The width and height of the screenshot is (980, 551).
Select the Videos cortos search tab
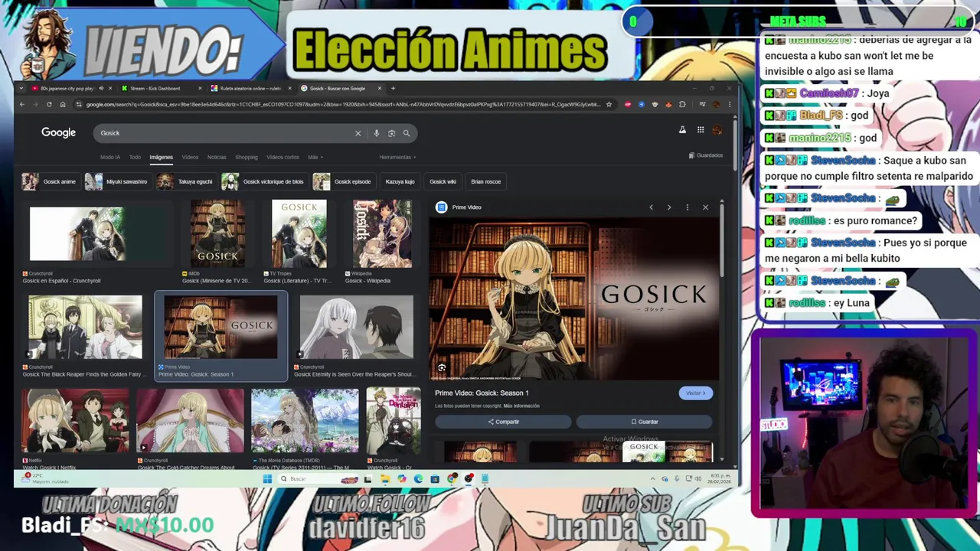pyautogui.click(x=283, y=157)
